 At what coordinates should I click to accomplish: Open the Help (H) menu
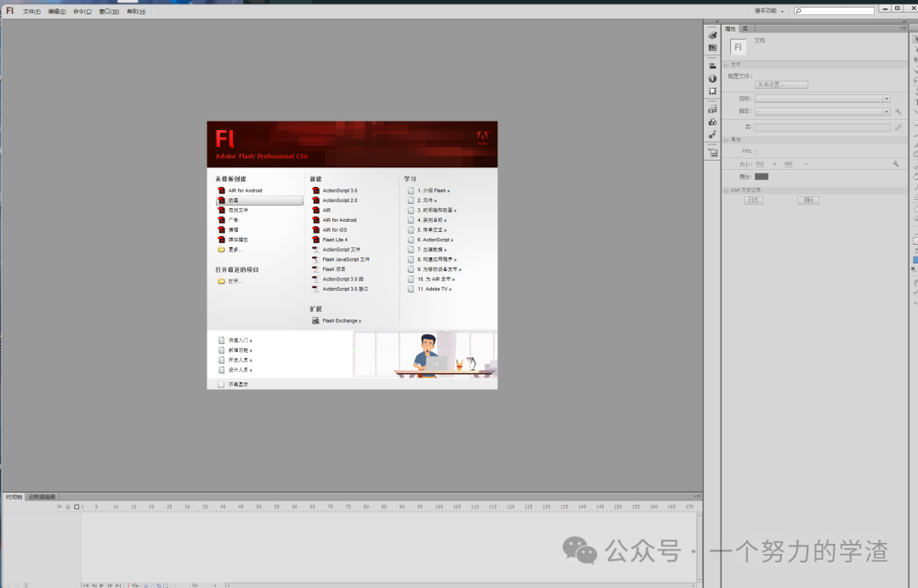(x=136, y=12)
